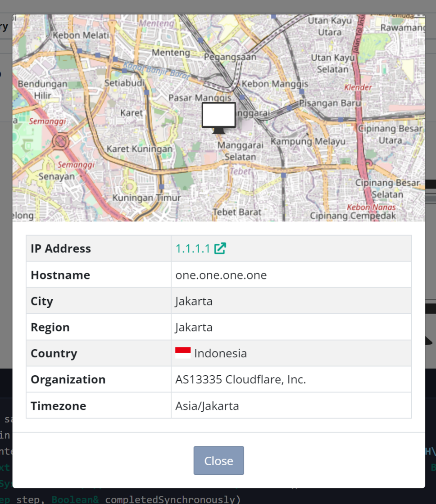Select the hostname one.one.one.one
Screen dimensions: 436x504
coord(221,275)
